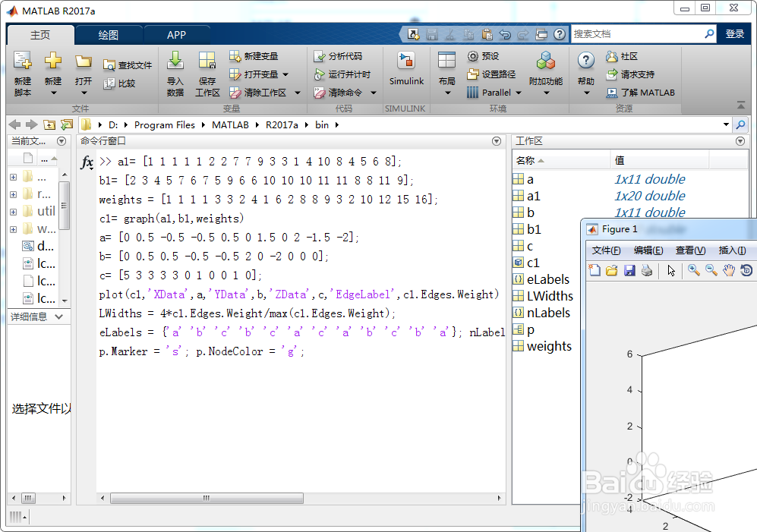Open the Clear Workspace (清除工作区) dropdown arrow
This screenshot has width=757, height=532.
(x=298, y=93)
